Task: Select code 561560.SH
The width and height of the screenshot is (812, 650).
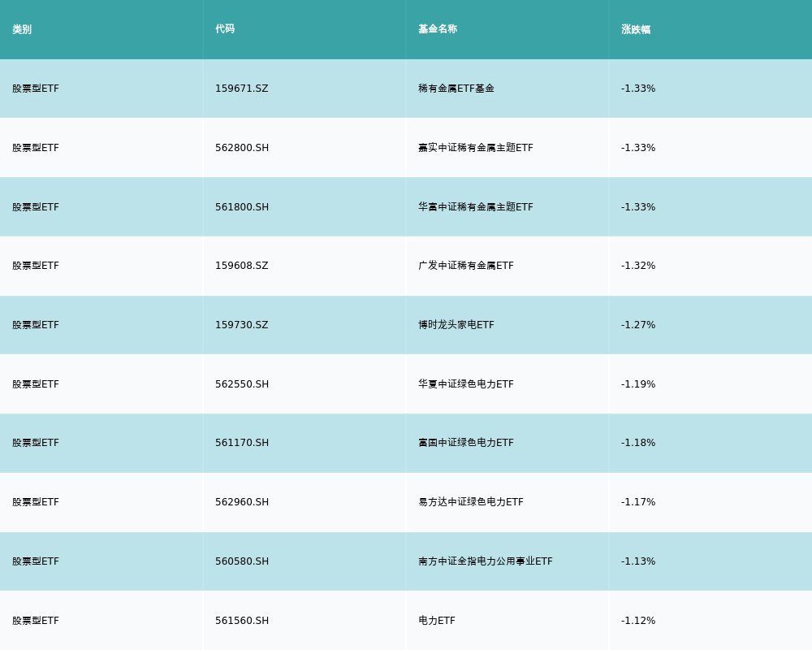Action: [242, 621]
